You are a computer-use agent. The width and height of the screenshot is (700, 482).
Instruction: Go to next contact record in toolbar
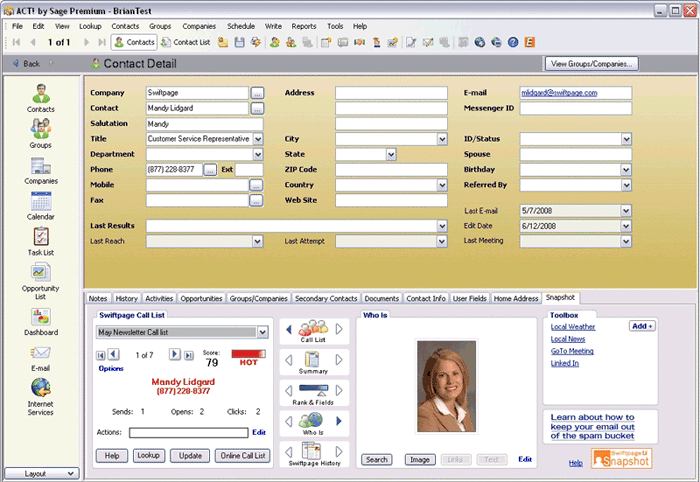(87, 42)
